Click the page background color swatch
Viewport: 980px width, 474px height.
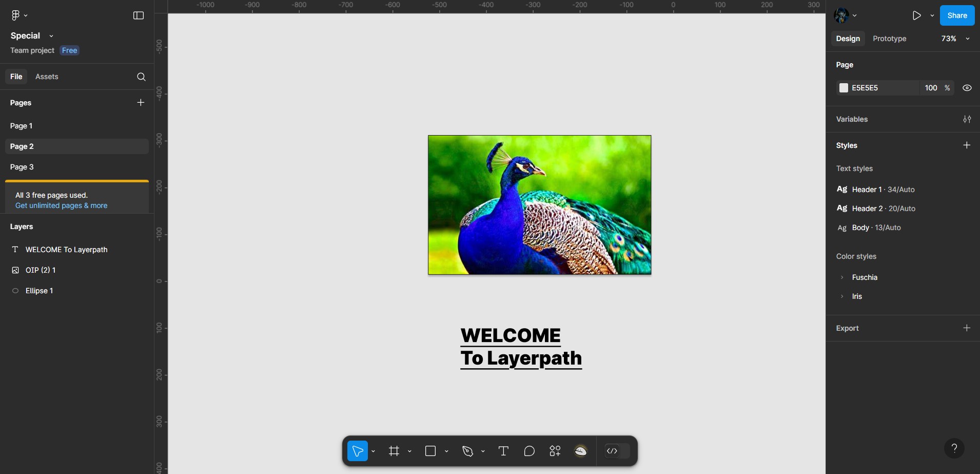(844, 88)
